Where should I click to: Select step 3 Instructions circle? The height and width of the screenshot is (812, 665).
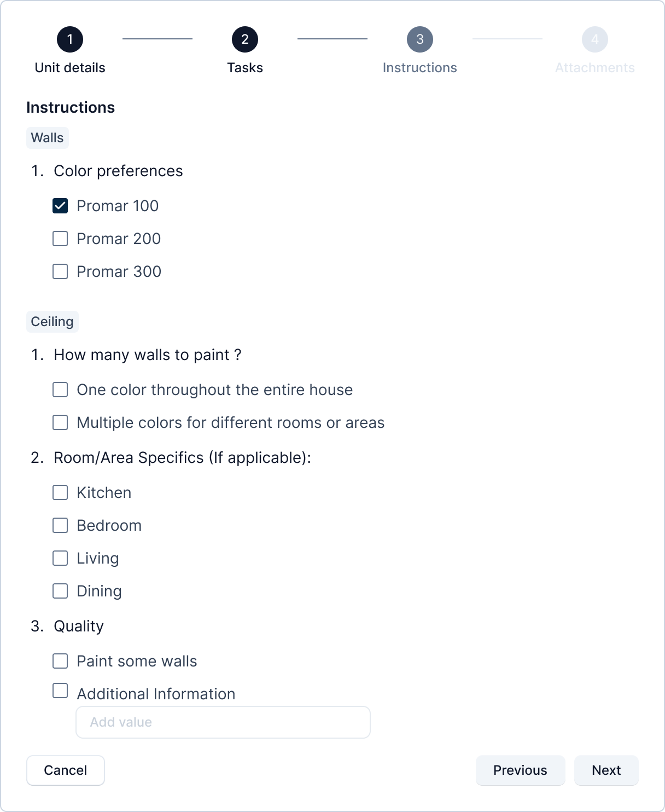tap(420, 39)
